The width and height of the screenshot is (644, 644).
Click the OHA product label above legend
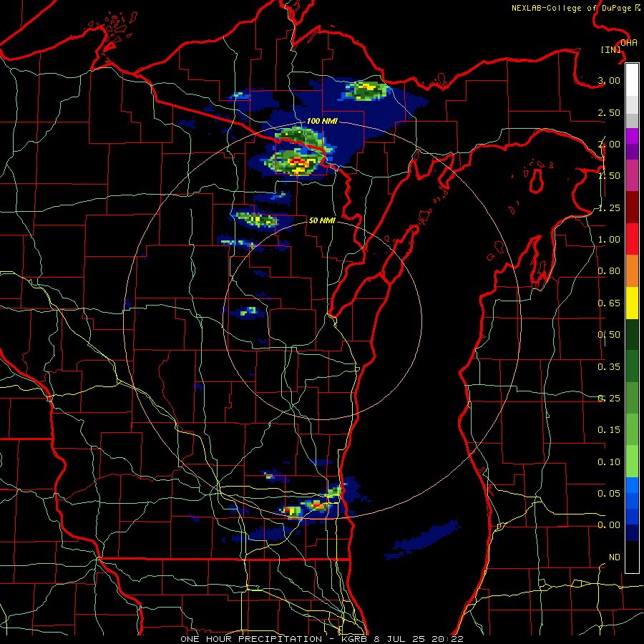[629, 42]
